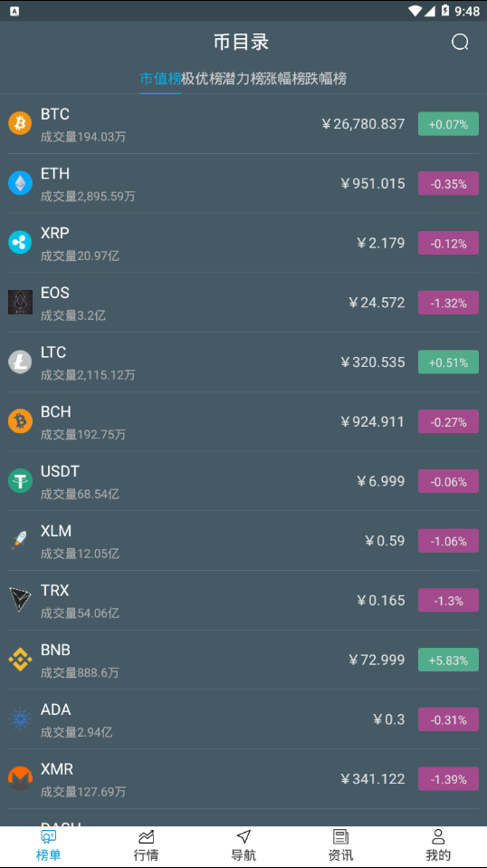Open the ADA row priced ¥0.3
This screenshot has width=487, height=868.
pos(243,719)
